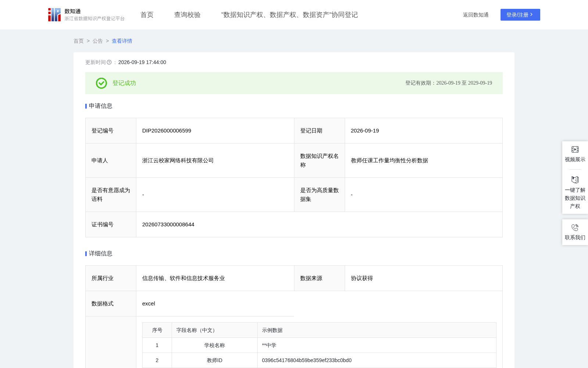Click the 查看详情 breadcrumb item
This screenshot has height=368, width=588.
point(122,41)
